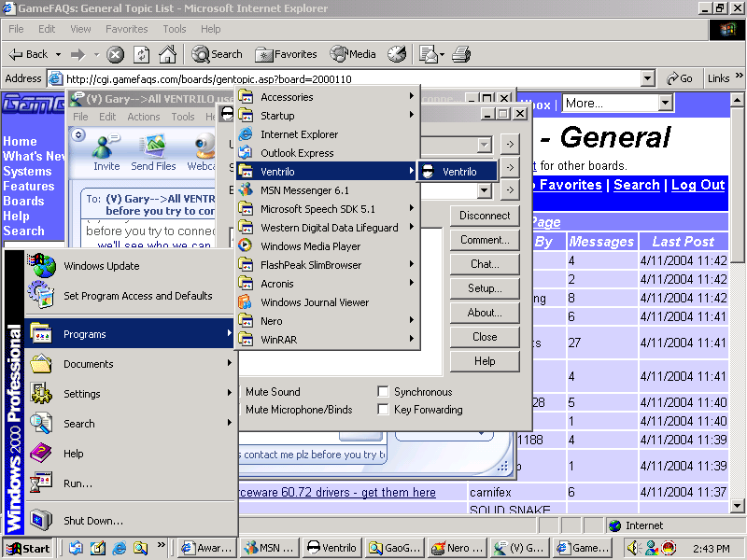747x560 pixels.
Task: Expand the address bar URL dropdown
Action: coord(646,78)
